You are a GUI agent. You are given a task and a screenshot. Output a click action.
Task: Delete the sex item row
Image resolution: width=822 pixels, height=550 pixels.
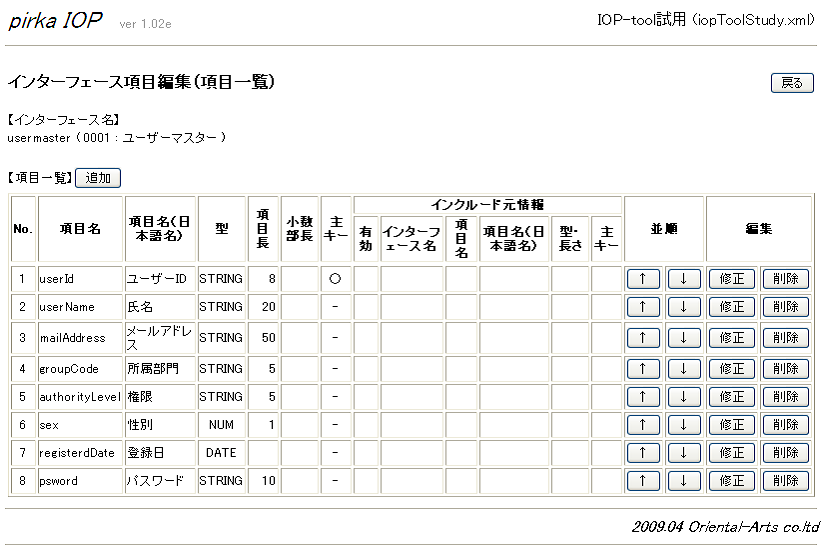click(785, 425)
